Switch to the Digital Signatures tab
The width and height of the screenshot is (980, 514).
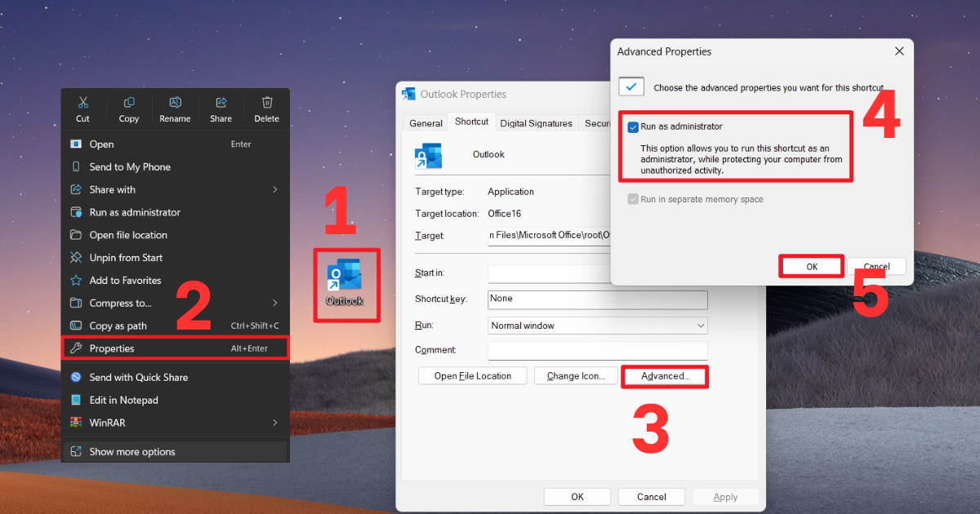536,122
